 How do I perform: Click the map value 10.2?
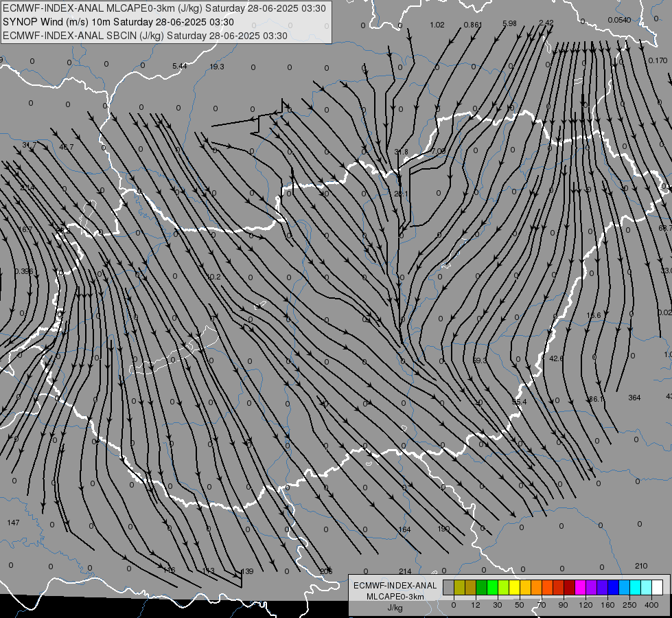(x=213, y=277)
